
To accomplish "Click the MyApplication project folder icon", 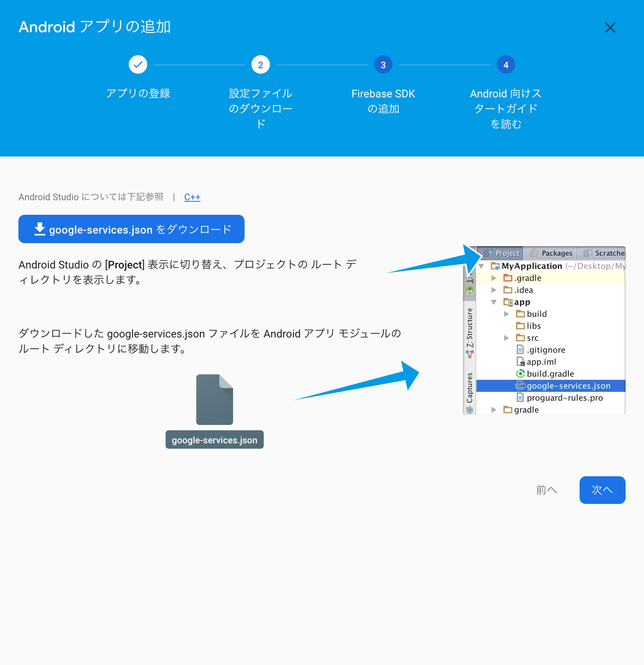I will [495, 266].
